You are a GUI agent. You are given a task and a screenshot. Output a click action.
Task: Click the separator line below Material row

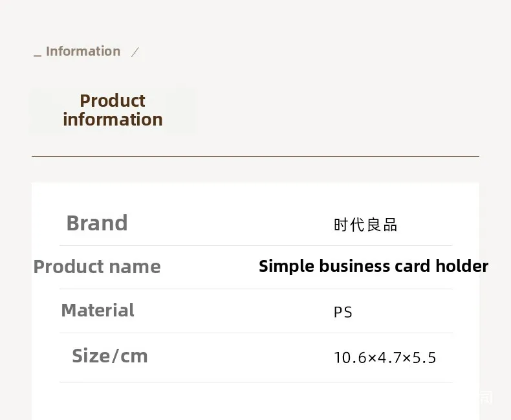(255, 333)
